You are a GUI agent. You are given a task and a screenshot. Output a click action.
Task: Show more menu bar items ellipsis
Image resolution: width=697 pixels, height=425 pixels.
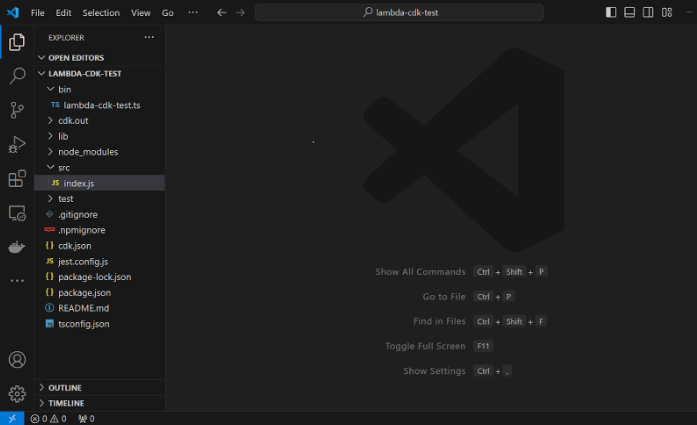pyautogui.click(x=193, y=12)
